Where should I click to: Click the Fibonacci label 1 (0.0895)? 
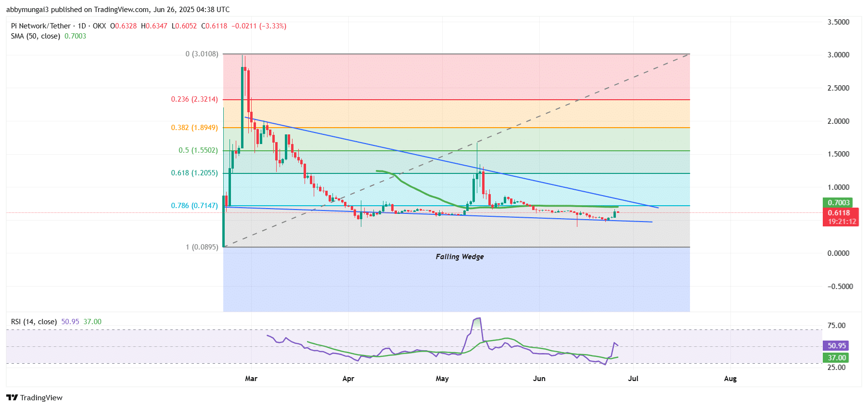pos(202,247)
